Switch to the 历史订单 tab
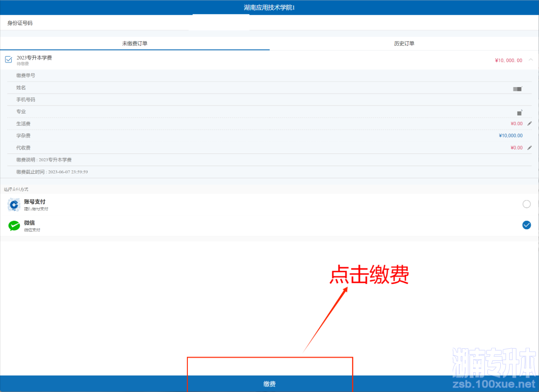The width and height of the screenshot is (539, 392). pyautogui.click(x=404, y=43)
